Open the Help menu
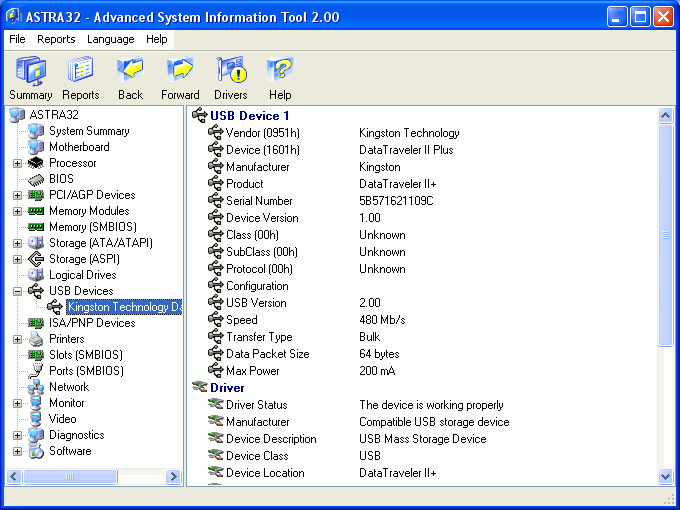680x510 pixels. pyautogui.click(x=157, y=39)
